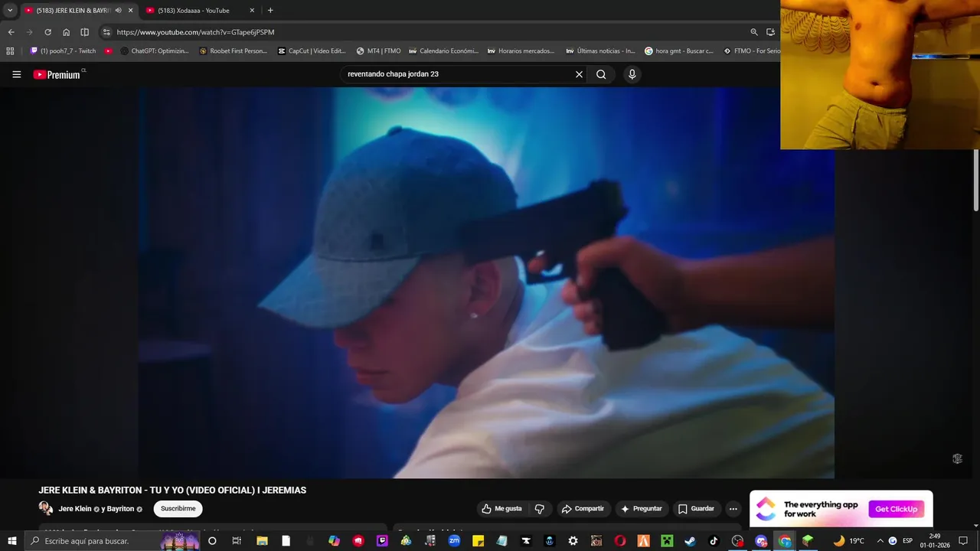Screen dimensions: 980x551
Task: Go to the browser home page
Action: [x=66, y=32]
